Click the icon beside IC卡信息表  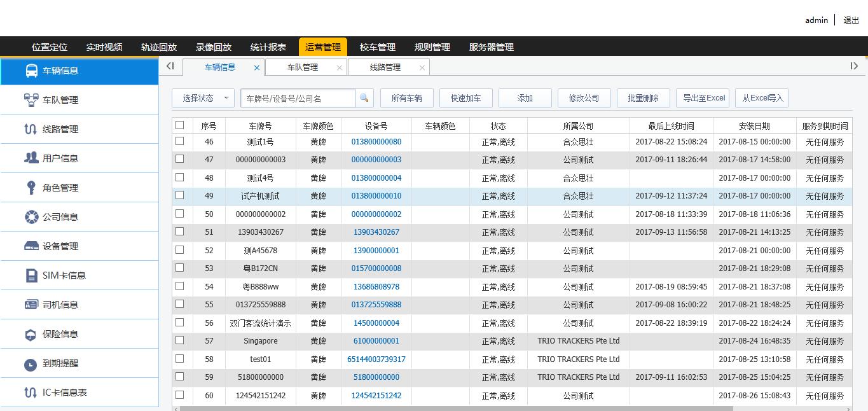coord(31,393)
